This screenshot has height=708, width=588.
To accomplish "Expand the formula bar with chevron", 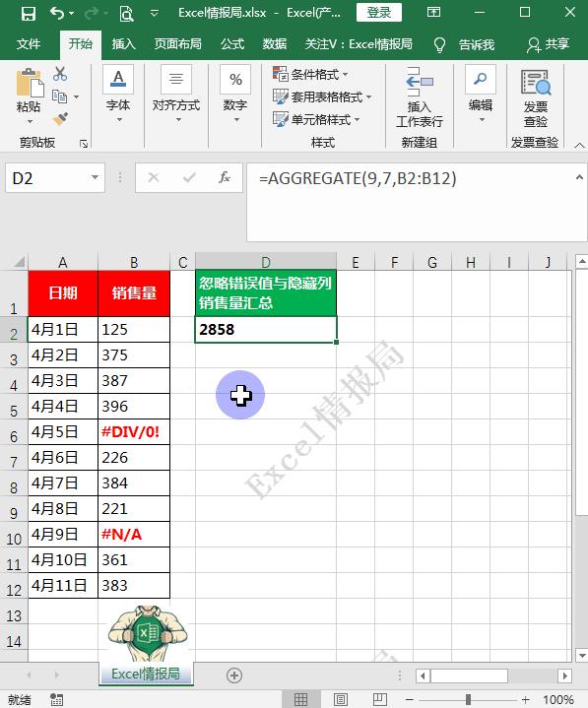I will point(579,177).
